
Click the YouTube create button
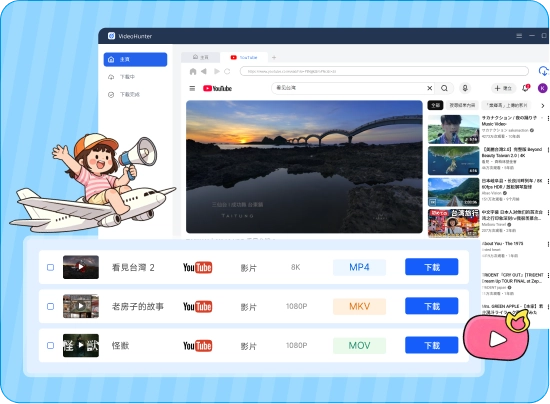pyautogui.click(x=503, y=88)
